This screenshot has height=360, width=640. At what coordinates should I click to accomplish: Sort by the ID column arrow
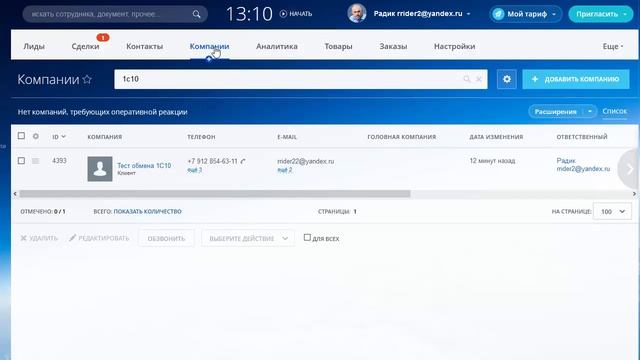[64, 137]
